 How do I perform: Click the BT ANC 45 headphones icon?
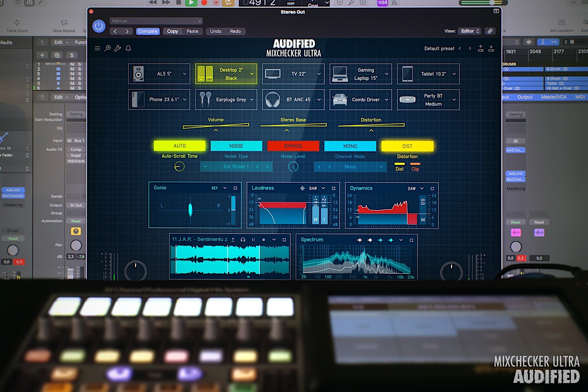273,100
